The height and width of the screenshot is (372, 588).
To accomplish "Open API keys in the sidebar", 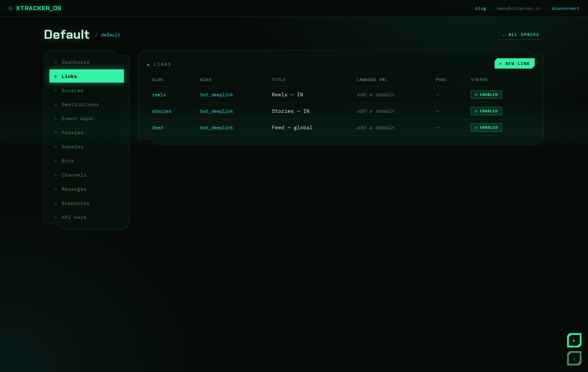I will coord(86,217).
